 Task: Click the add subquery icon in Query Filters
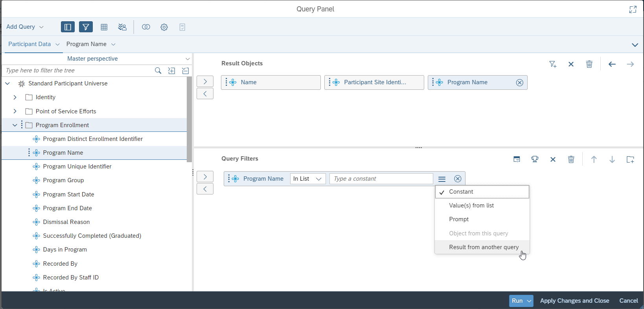517,159
